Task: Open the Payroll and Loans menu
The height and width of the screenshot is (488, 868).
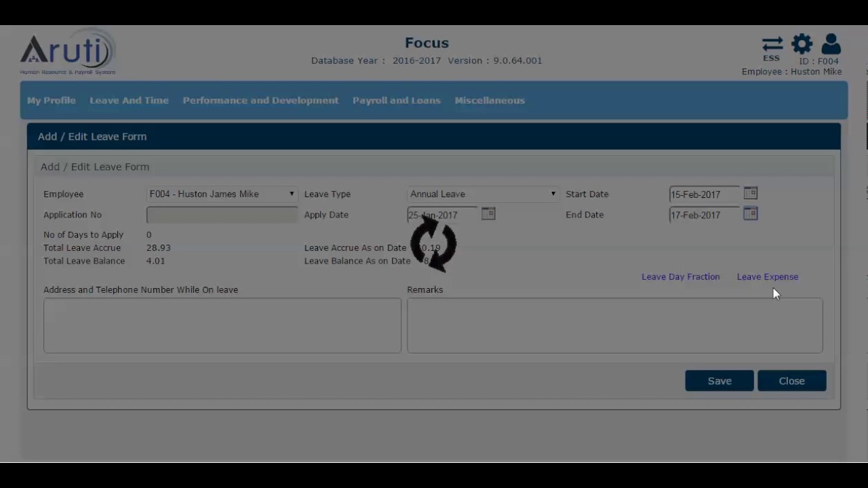Action: [x=397, y=100]
